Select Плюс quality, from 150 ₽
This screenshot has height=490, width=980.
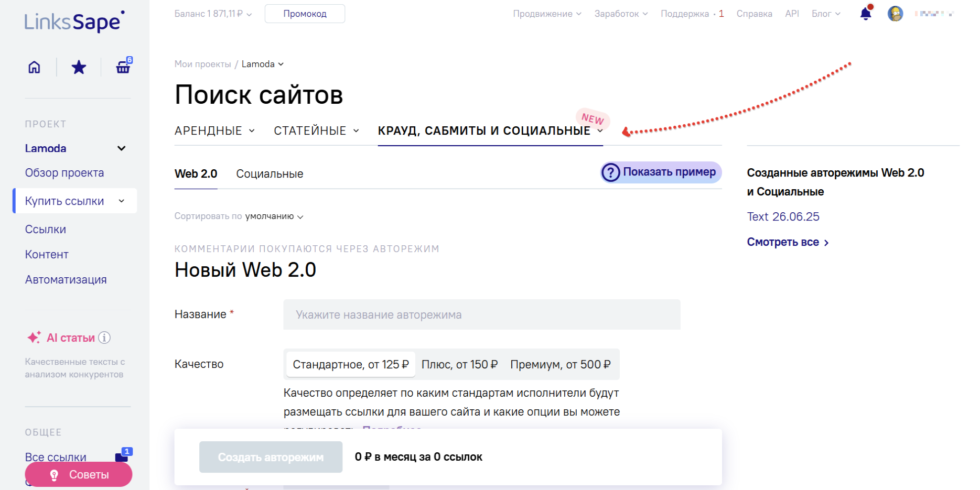click(x=459, y=364)
